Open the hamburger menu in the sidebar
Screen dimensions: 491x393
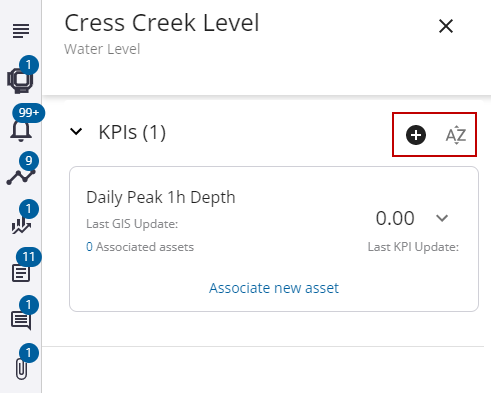click(x=21, y=31)
